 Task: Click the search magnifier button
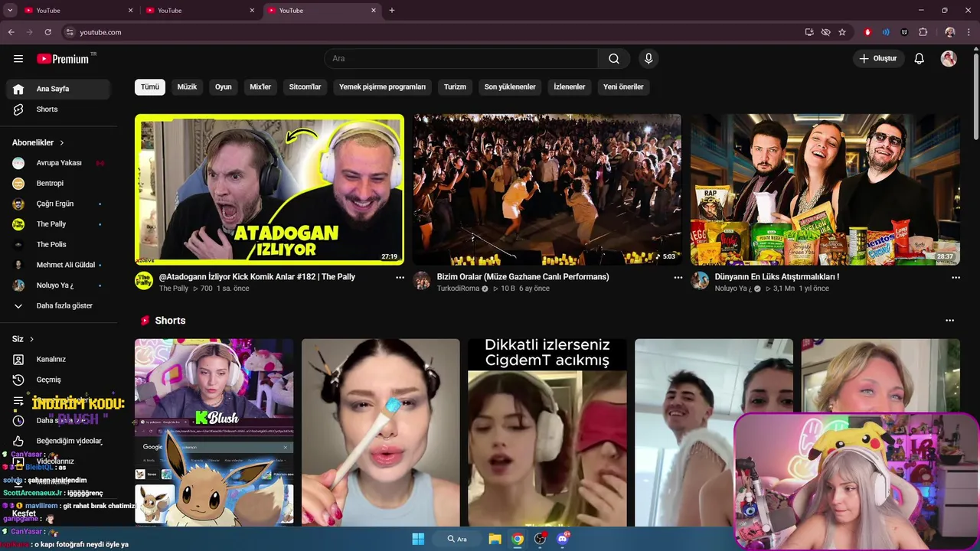click(614, 59)
